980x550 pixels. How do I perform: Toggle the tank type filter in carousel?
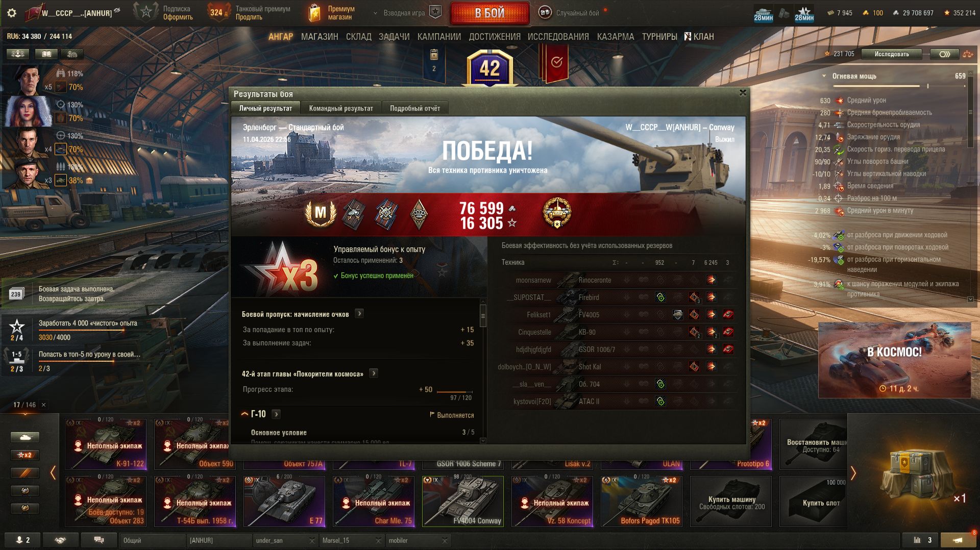[25, 437]
